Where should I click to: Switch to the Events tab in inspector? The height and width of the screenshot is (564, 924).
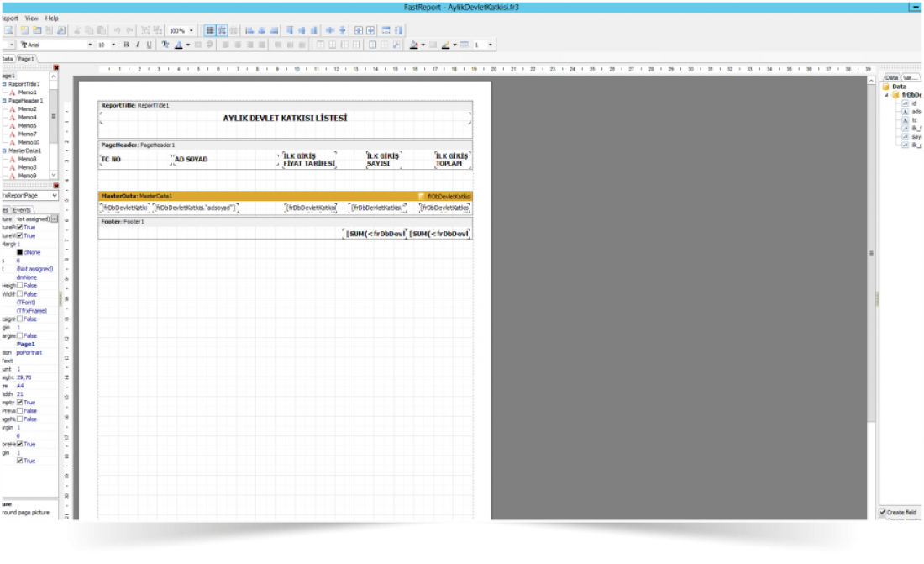(x=22, y=210)
